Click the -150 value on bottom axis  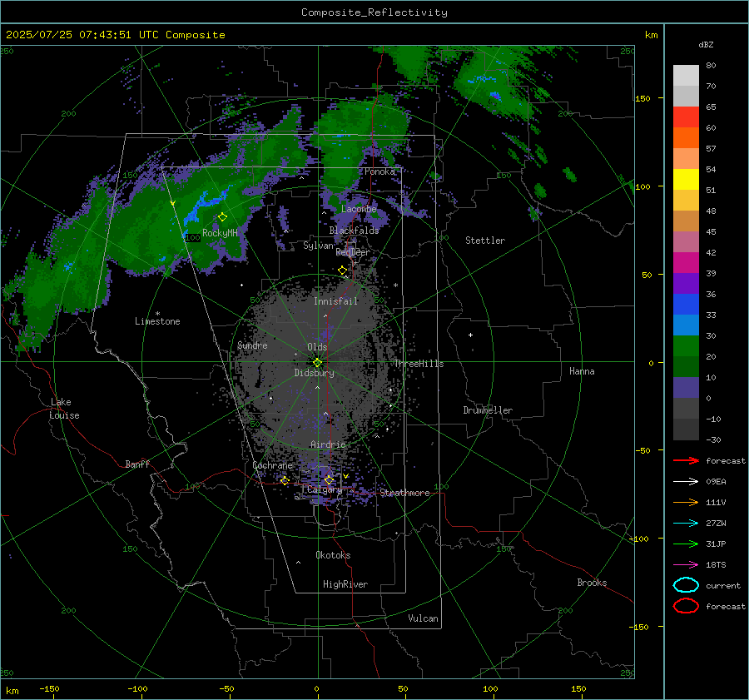pyautogui.click(x=49, y=688)
